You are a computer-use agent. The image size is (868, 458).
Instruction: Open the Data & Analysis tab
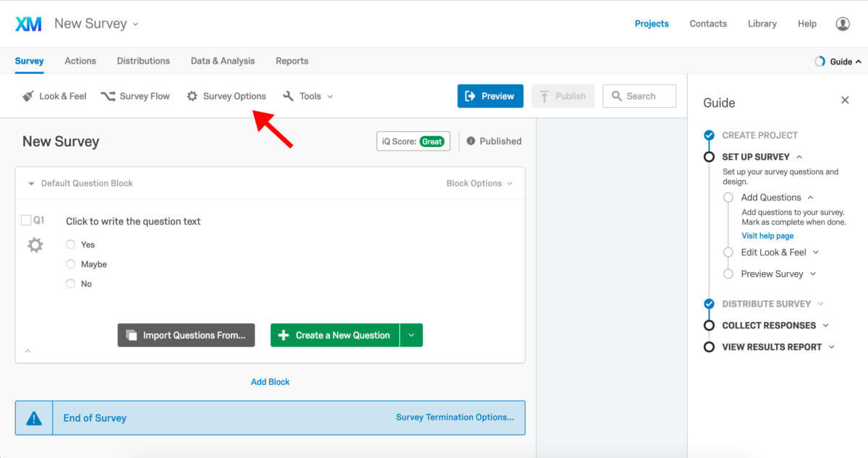click(223, 61)
